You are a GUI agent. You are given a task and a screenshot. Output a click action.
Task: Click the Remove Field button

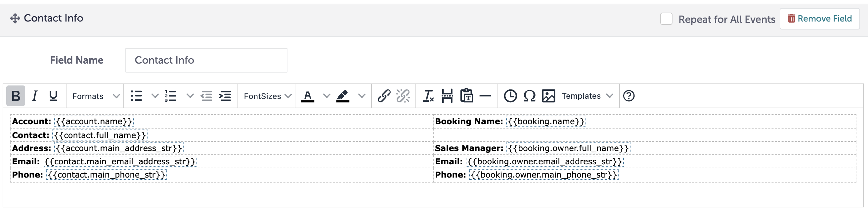[820, 19]
